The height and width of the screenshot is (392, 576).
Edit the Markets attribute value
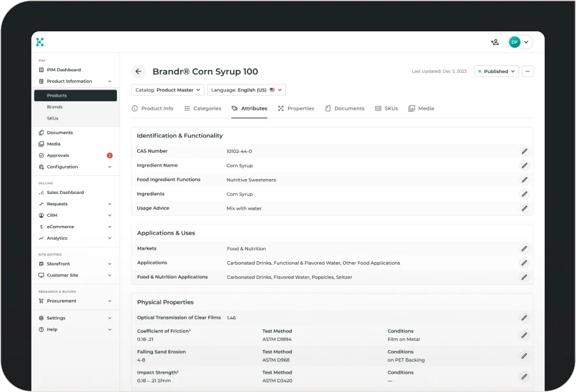pos(524,249)
